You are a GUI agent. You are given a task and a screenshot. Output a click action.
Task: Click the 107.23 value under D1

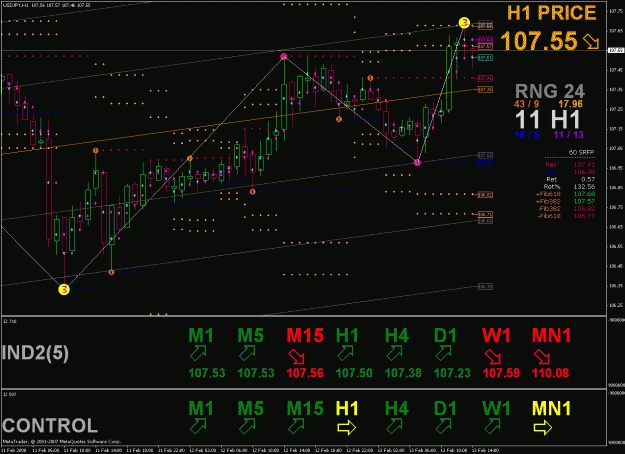pos(452,373)
